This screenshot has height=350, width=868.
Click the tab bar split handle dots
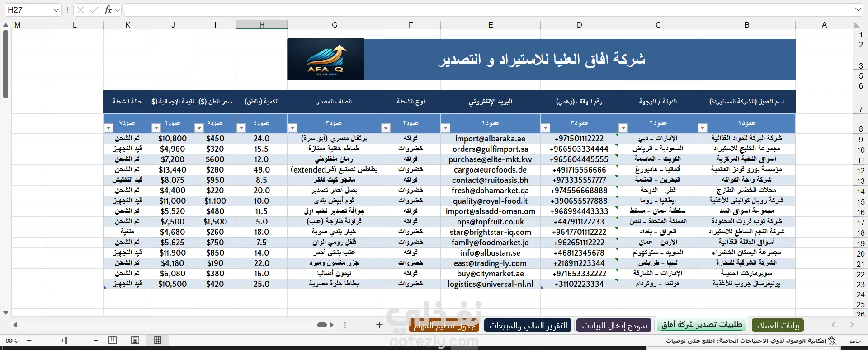345,325
